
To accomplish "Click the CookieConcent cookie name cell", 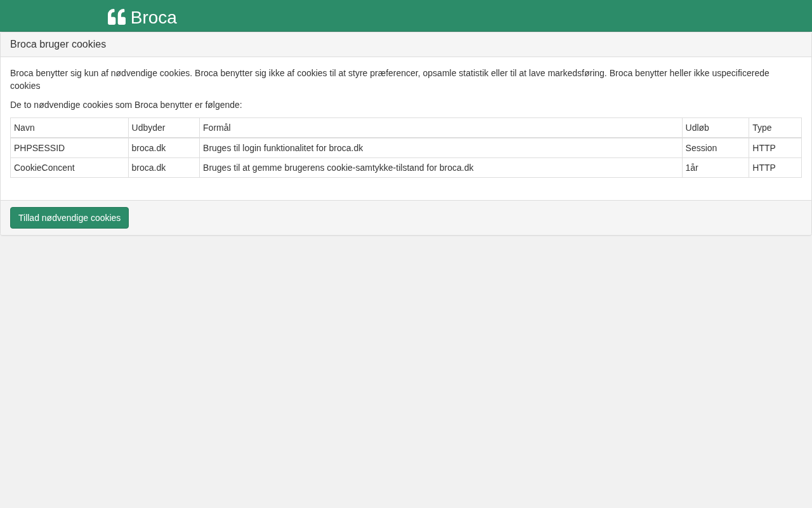I will (x=69, y=168).
